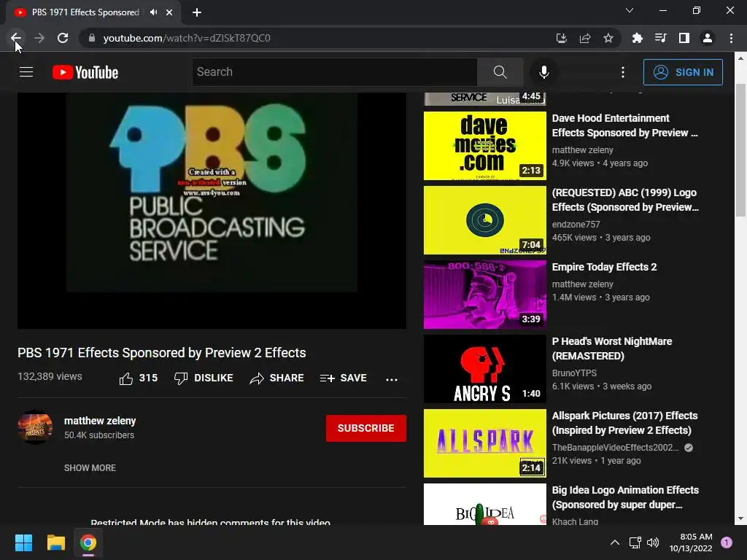
Task: Like the video with thumbs up
Action: coord(138,378)
